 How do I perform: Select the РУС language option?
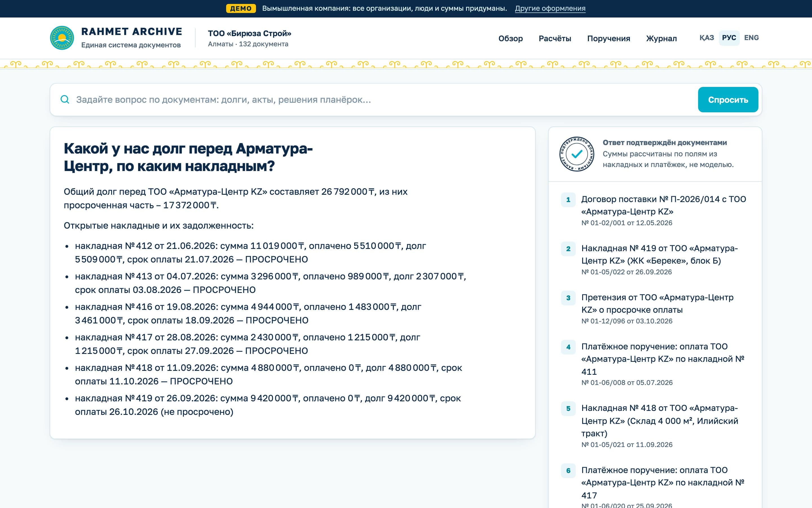tap(729, 38)
